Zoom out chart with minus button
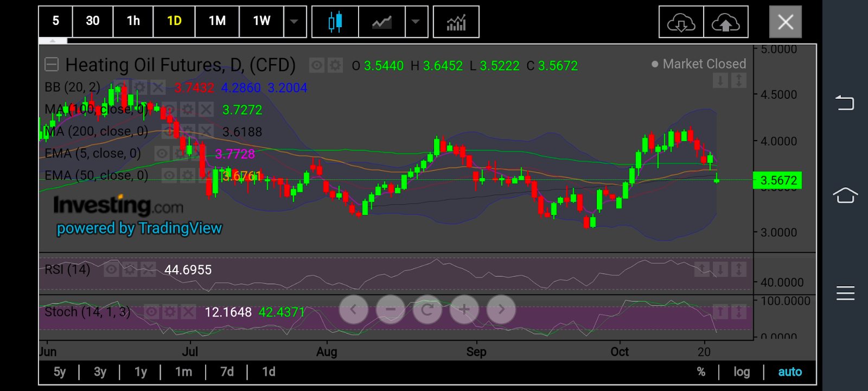 [x=391, y=310]
